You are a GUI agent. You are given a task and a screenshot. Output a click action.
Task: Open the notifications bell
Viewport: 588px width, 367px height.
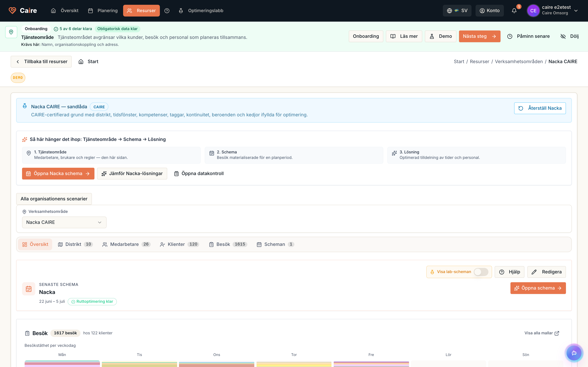pos(514,11)
